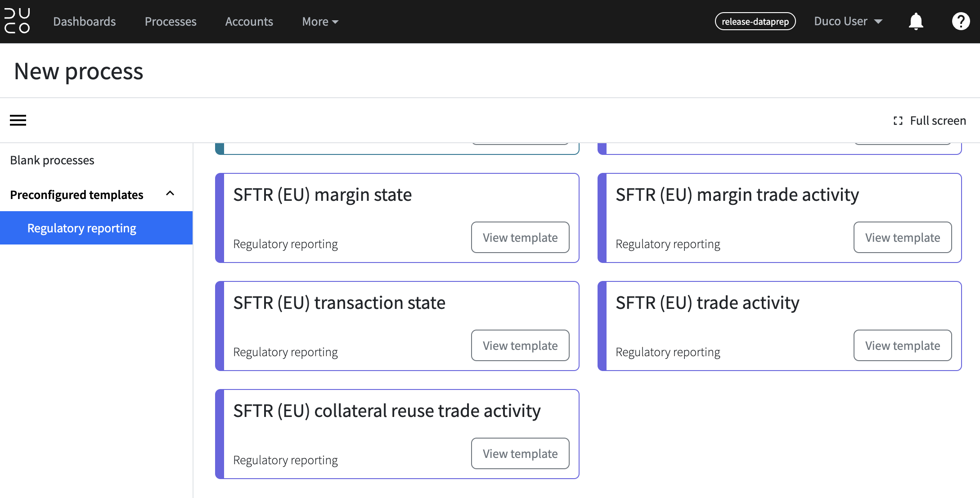Navigate to Accounts in top bar

(x=249, y=22)
